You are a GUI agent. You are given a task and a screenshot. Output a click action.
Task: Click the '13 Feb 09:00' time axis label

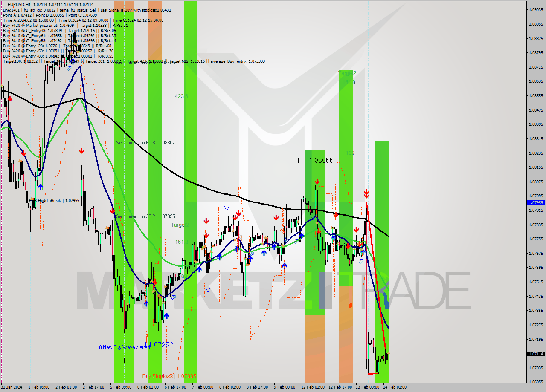point(367,387)
